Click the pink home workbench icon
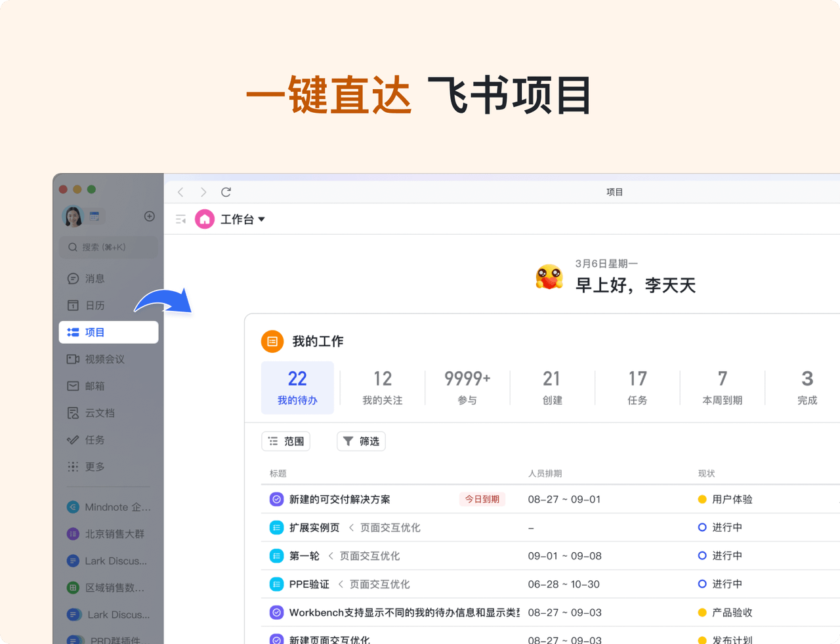This screenshot has width=840, height=644. 205,219
